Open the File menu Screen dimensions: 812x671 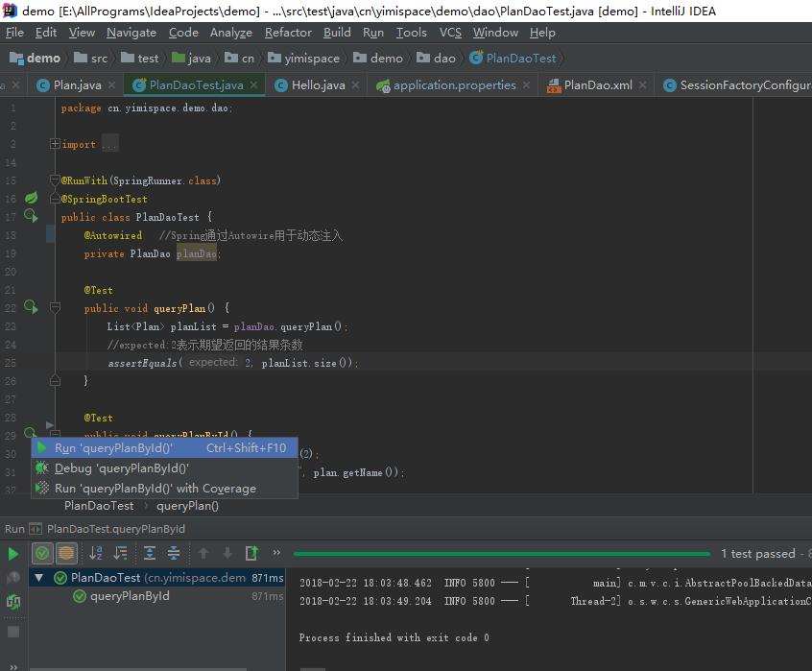pyautogui.click(x=15, y=33)
